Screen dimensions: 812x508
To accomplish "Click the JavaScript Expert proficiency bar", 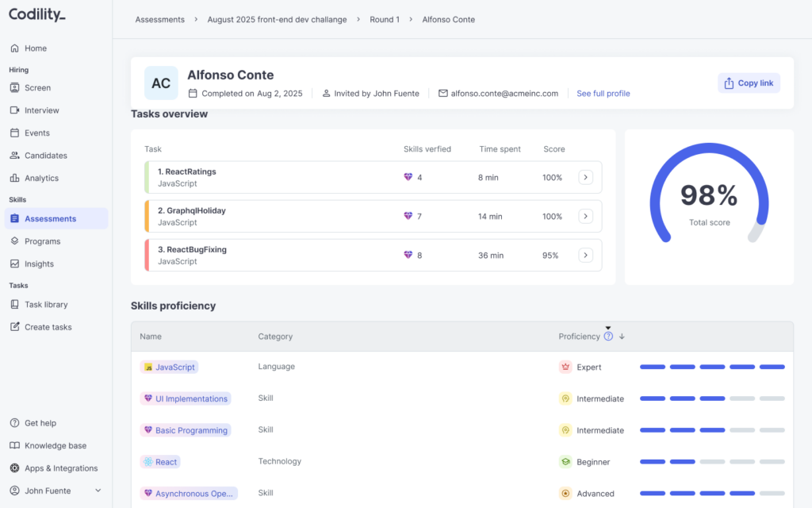I will coord(713,367).
